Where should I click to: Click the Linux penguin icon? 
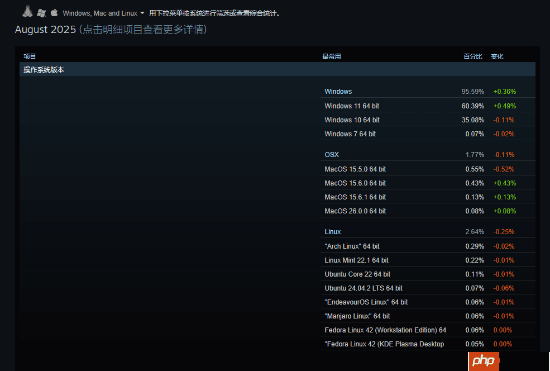27,12
